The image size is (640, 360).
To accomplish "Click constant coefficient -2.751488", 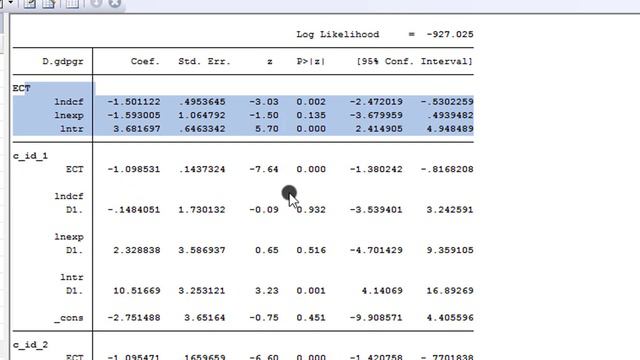I will (x=133, y=318).
